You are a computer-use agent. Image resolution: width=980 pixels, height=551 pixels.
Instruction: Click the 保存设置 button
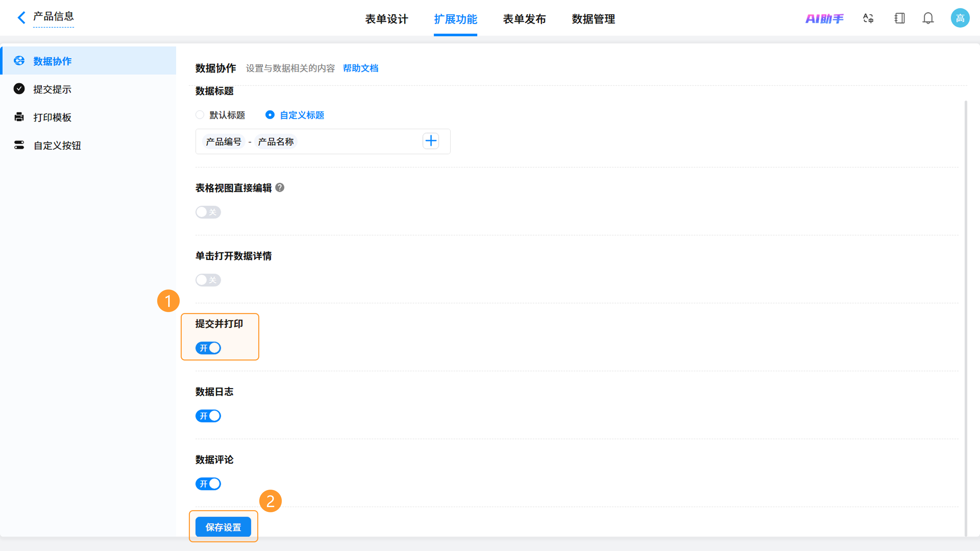pos(223,527)
